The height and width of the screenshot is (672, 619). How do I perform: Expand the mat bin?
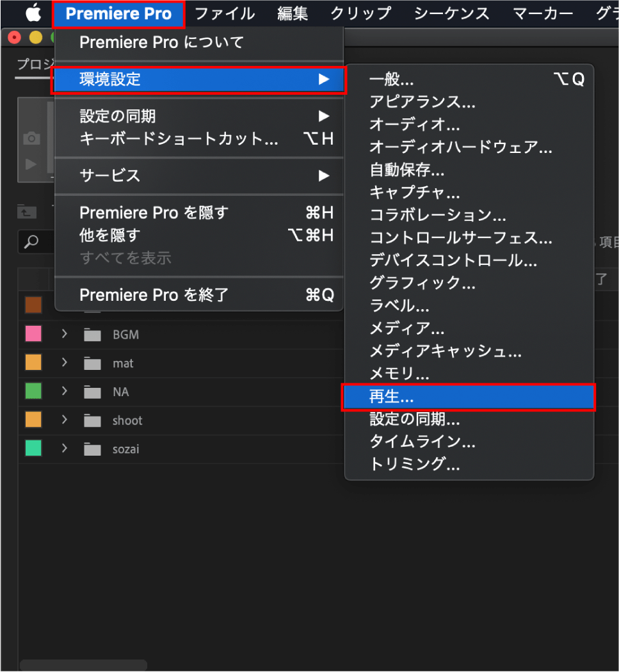coord(64,363)
